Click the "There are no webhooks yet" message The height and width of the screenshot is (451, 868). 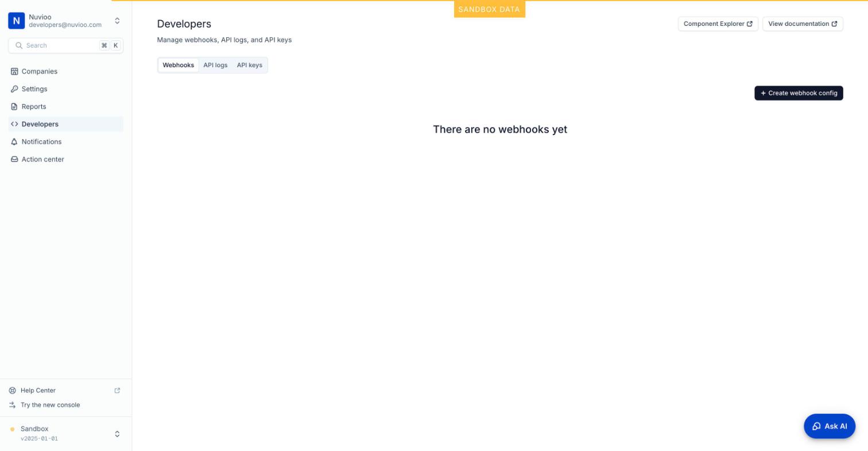coord(500,129)
